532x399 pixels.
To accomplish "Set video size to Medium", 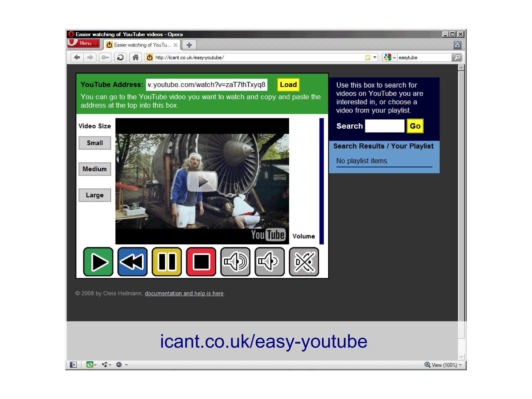I will (95, 169).
